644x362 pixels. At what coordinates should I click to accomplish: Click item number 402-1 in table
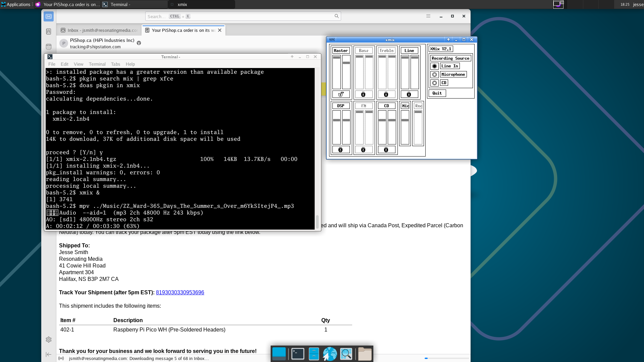(67, 329)
